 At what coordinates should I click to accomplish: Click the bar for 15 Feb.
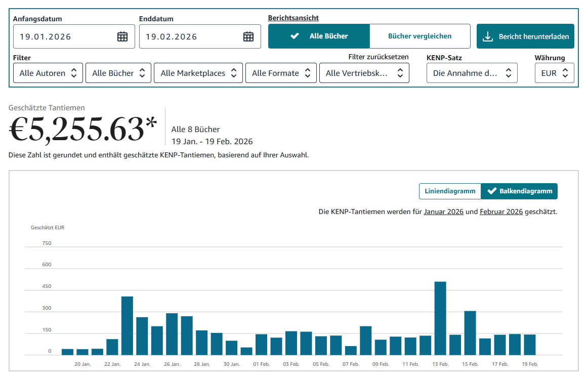tap(470, 333)
